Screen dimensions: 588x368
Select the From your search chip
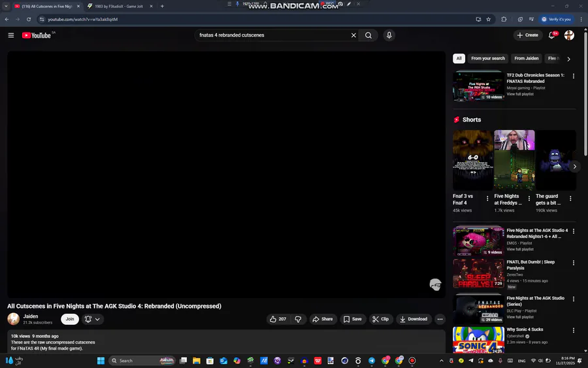click(x=488, y=59)
